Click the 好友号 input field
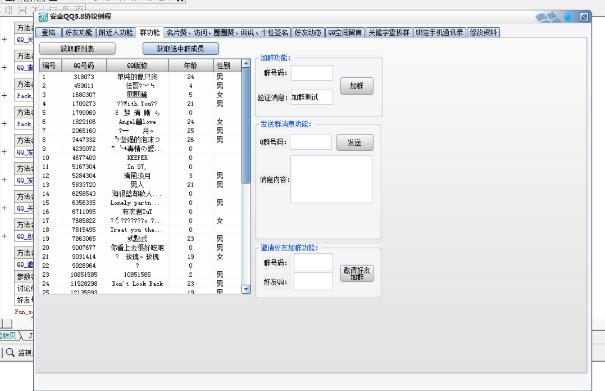Image resolution: width=605 pixels, height=391 pixels. point(313,281)
